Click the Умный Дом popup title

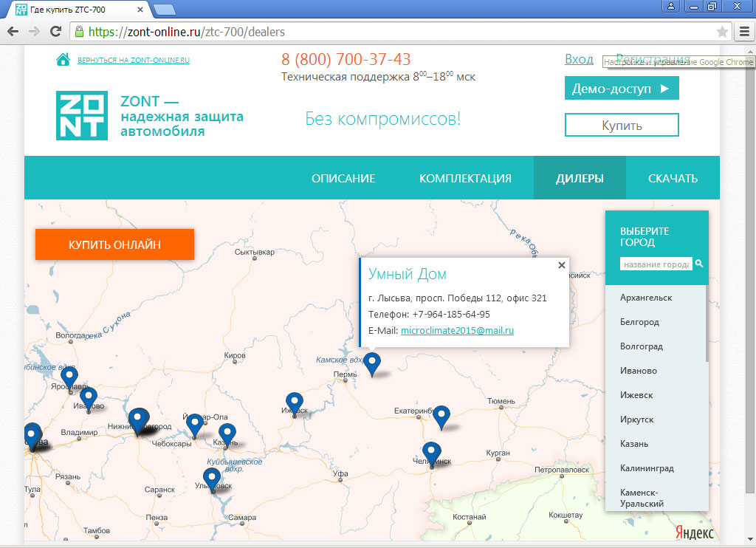click(408, 274)
